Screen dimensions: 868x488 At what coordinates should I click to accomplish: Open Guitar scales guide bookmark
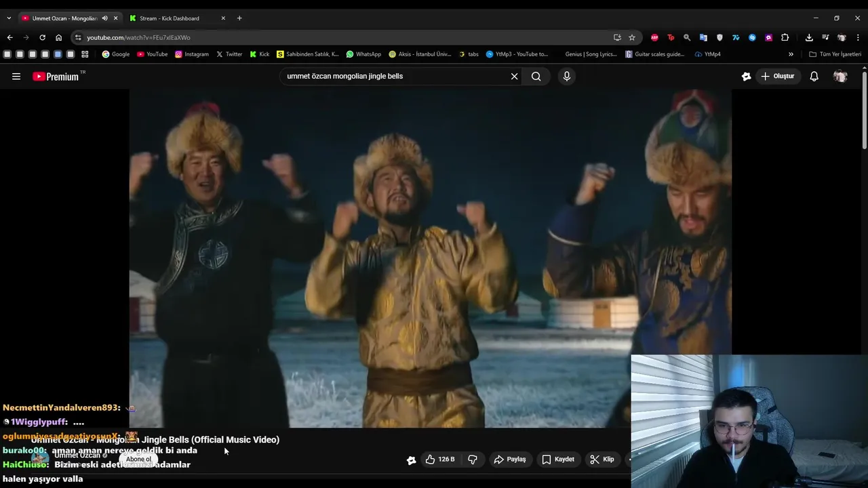click(x=655, y=54)
